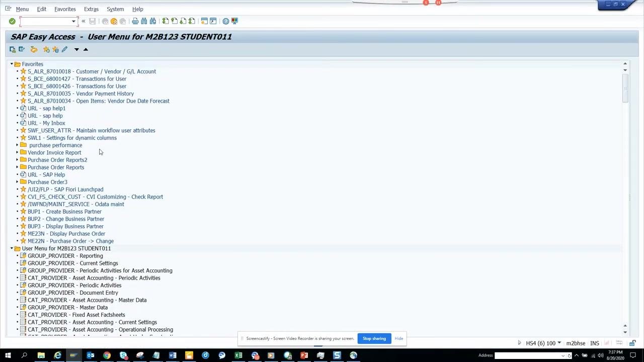The image size is (644, 362).
Task: Open the System menu
Action: [x=115, y=9]
